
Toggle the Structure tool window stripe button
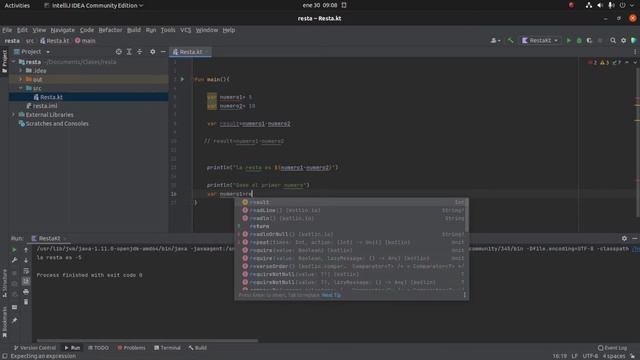pyautogui.click(x=4, y=283)
